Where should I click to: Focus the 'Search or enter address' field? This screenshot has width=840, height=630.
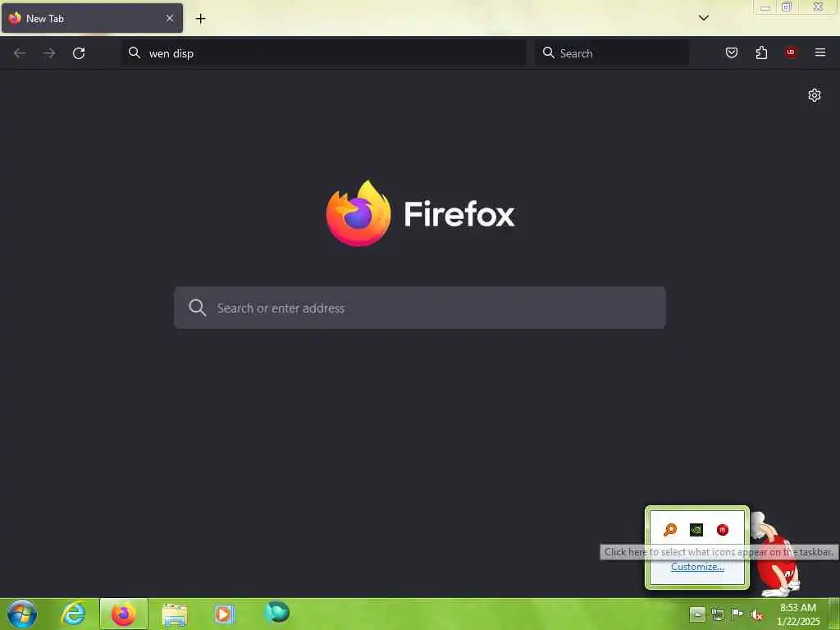[420, 308]
